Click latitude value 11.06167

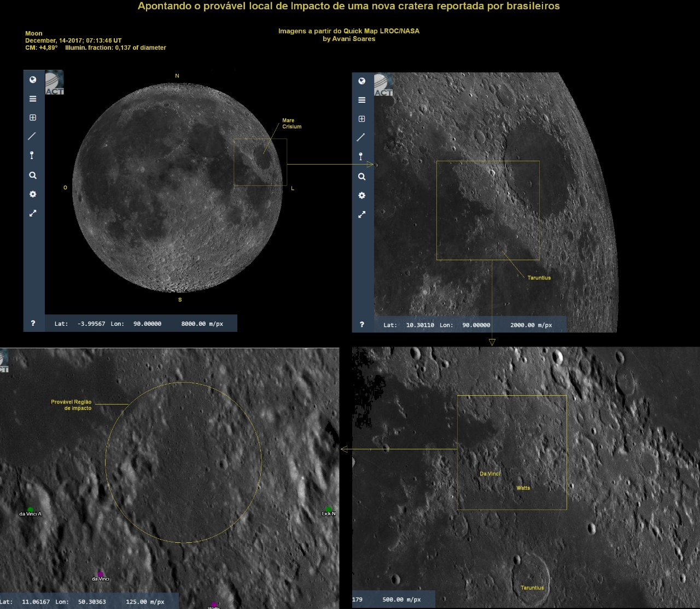pyautogui.click(x=36, y=601)
